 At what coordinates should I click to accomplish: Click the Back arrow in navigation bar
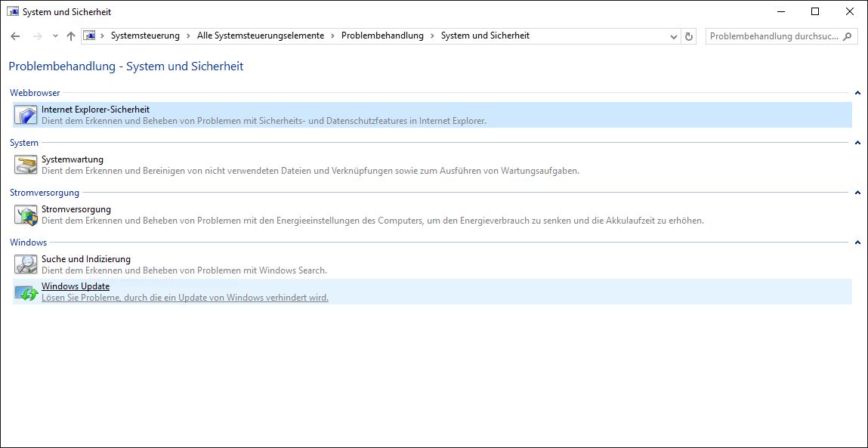tap(16, 36)
